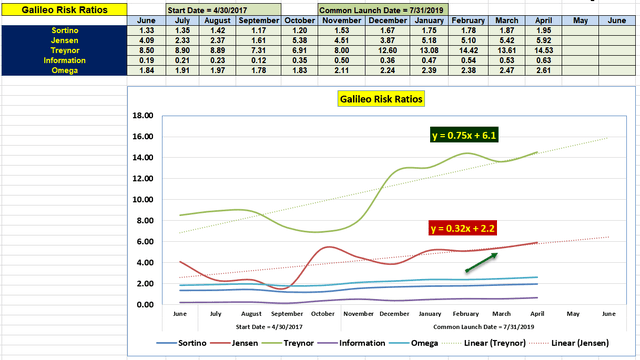This screenshot has width=640, height=360.
Task: Select the Omega April value 2.61
Action: click(543, 70)
